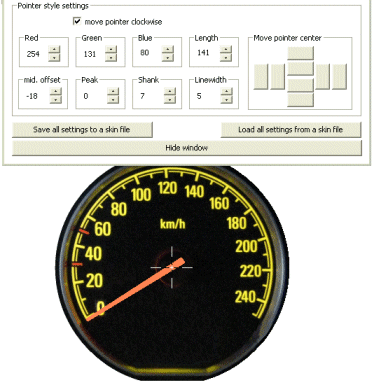Increase the Red value with up arrow
The width and height of the screenshot is (374, 385).
pyautogui.click(x=54, y=50)
